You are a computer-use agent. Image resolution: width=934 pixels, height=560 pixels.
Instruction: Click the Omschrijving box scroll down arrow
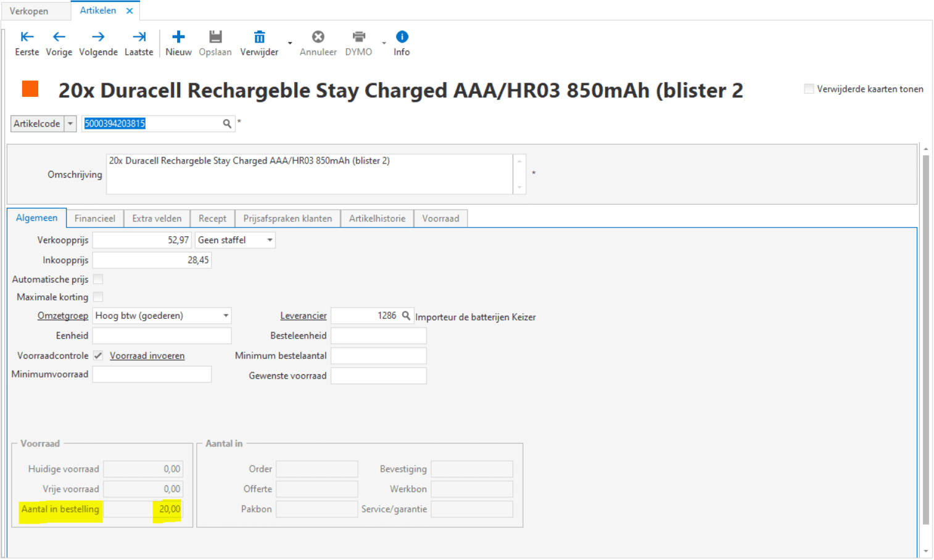point(519,187)
